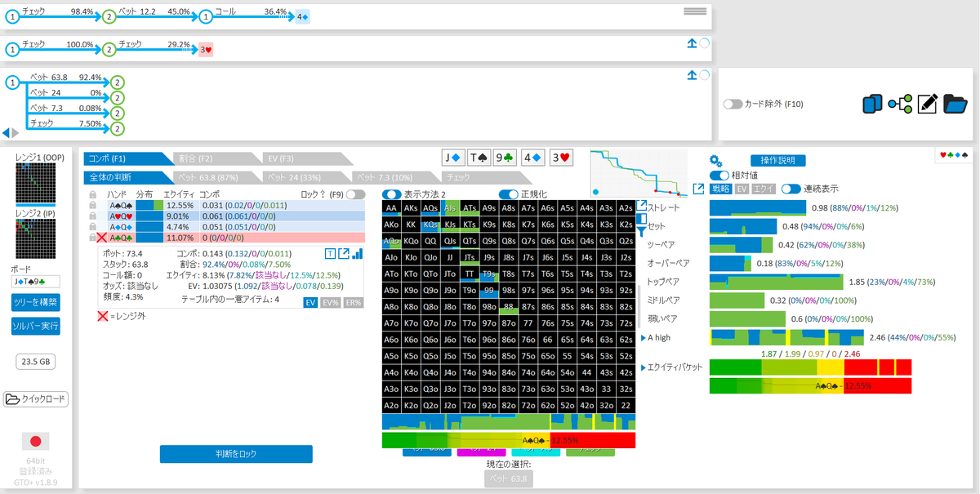980x494 pixels.
Task: Click the 操作説明 button
Action: coord(778,161)
